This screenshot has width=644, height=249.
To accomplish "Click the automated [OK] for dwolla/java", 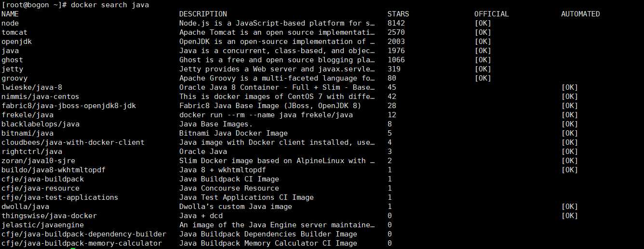I will point(570,207).
